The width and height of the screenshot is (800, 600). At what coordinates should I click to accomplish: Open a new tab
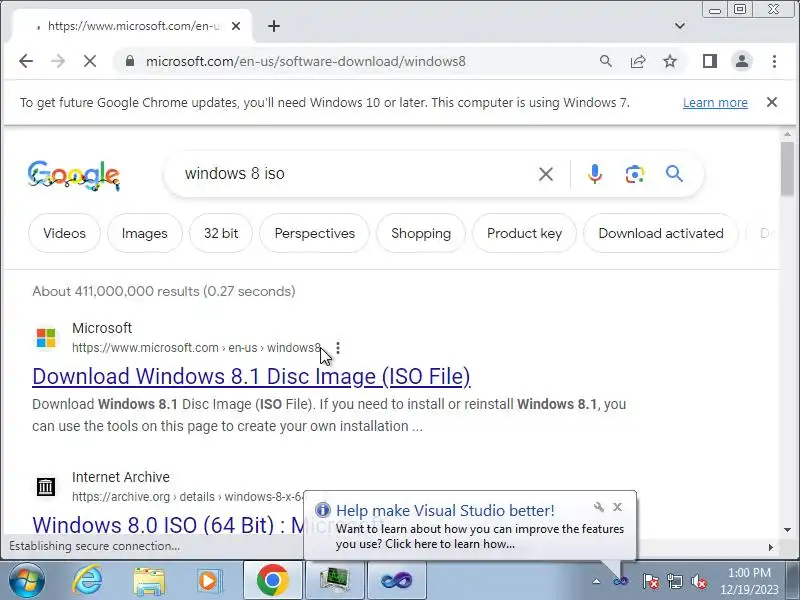click(274, 26)
